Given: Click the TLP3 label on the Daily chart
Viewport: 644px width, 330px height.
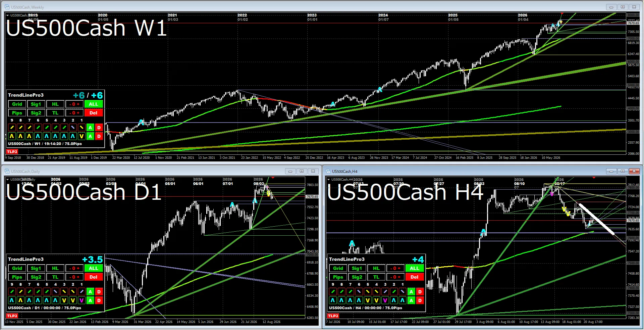Looking at the screenshot, I should click(12, 316).
